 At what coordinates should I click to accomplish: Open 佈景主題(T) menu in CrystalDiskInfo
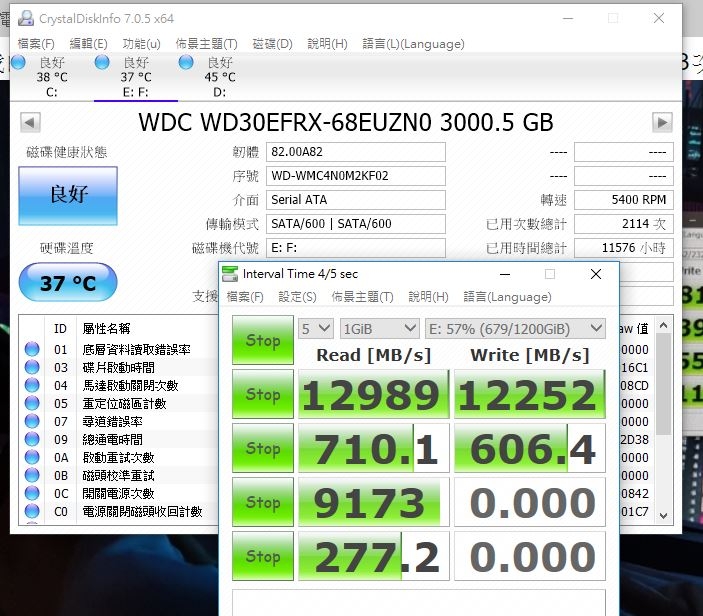[x=206, y=43]
